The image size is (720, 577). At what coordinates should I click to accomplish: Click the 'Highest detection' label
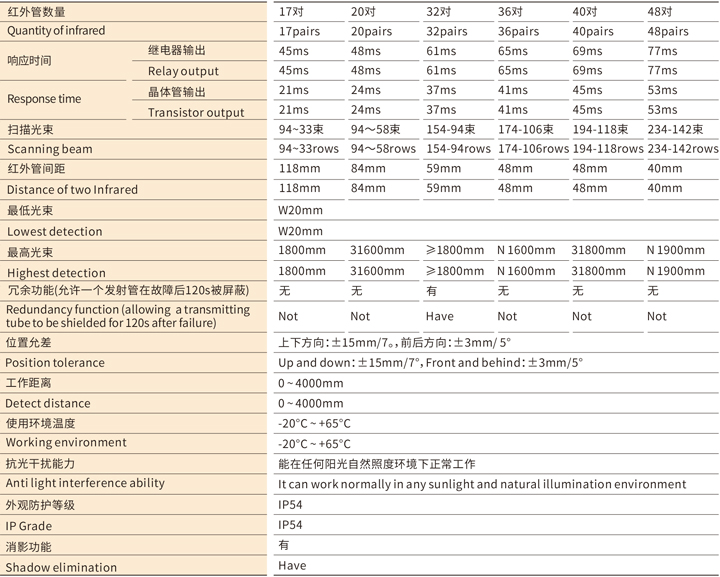(56, 273)
